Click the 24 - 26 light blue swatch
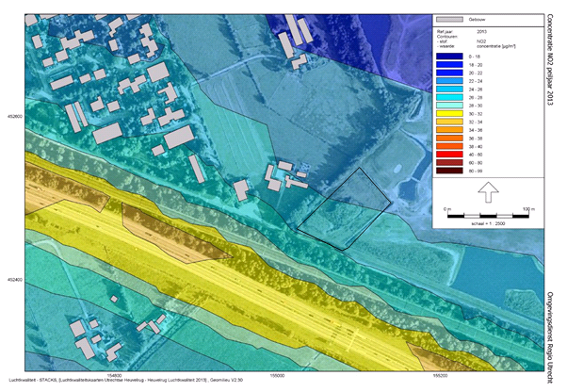This screenshot has height=392, width=567. [x=449, y=89]
